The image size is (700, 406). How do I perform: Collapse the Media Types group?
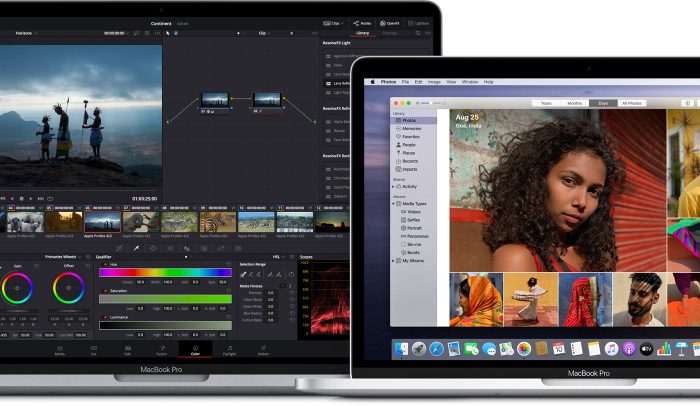(x=393, y=204)
